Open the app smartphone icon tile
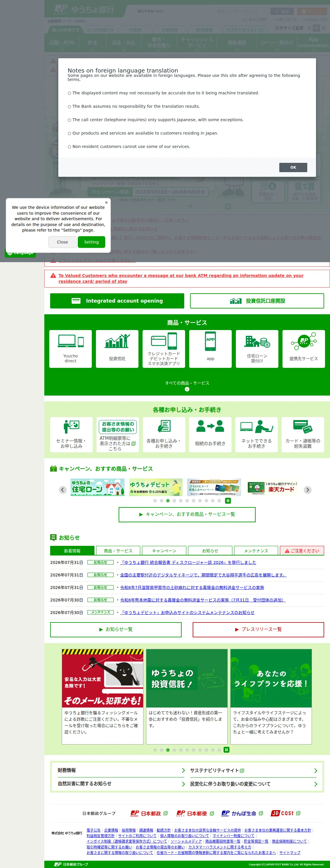 [x=210, y=349]
